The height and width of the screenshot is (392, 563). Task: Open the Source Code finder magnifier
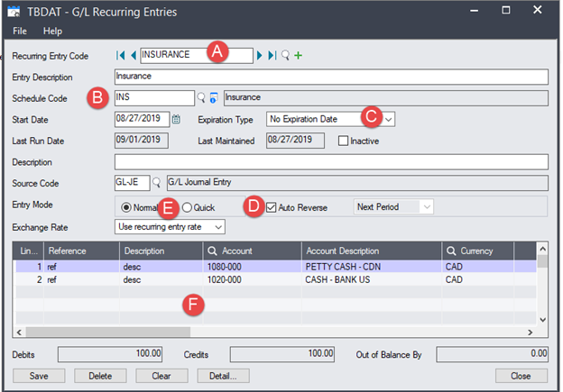coord(156,183)
